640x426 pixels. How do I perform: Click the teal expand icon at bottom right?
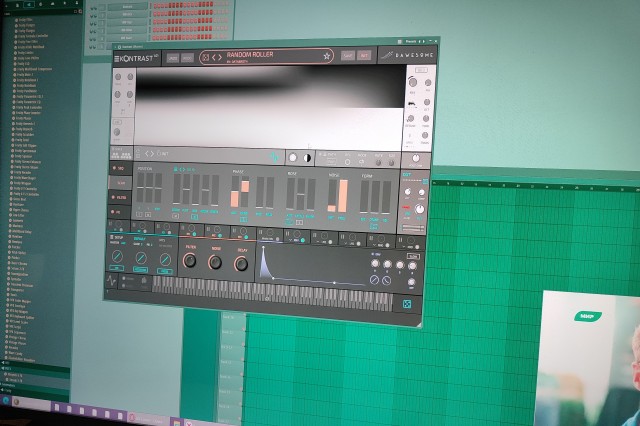(407, 304)
